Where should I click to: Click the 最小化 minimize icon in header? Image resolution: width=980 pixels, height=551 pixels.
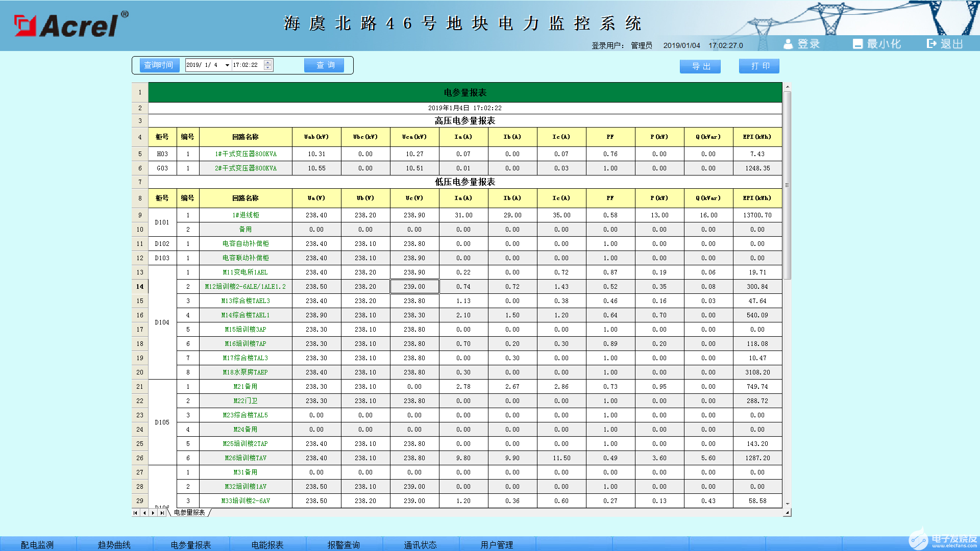tap(857, 44)
